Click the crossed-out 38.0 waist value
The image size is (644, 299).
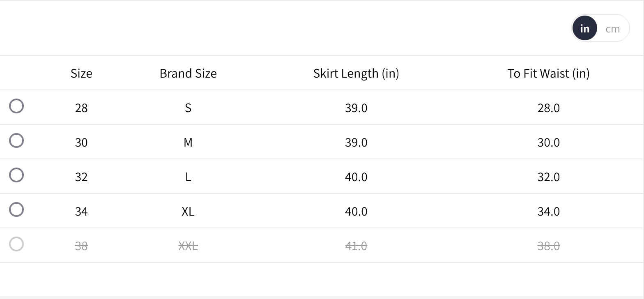(548, 246)
